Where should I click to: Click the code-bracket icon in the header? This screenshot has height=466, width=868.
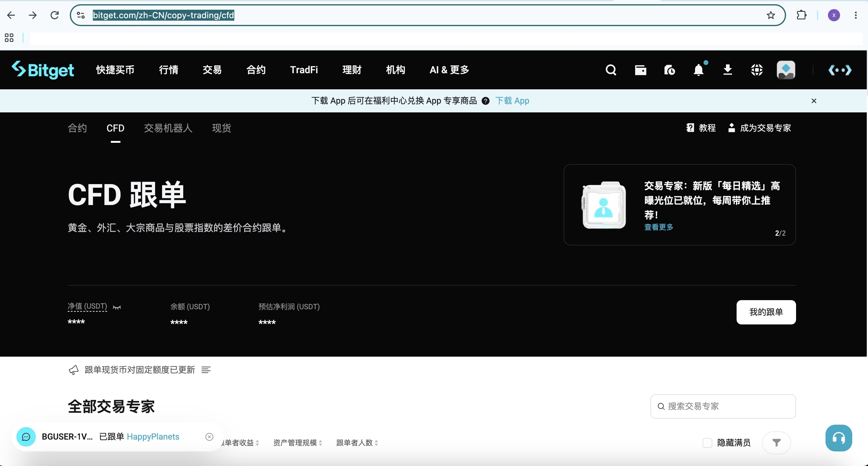(840, 70)
